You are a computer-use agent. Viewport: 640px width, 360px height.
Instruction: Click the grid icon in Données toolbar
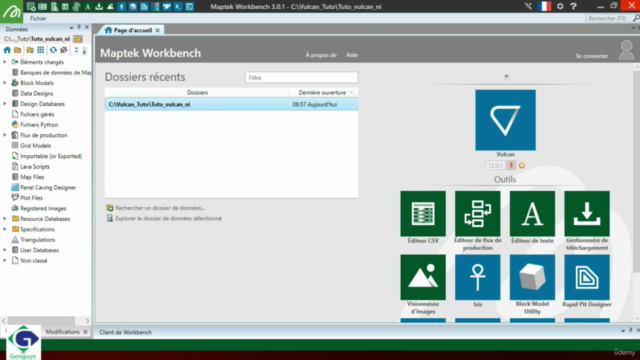41,50
